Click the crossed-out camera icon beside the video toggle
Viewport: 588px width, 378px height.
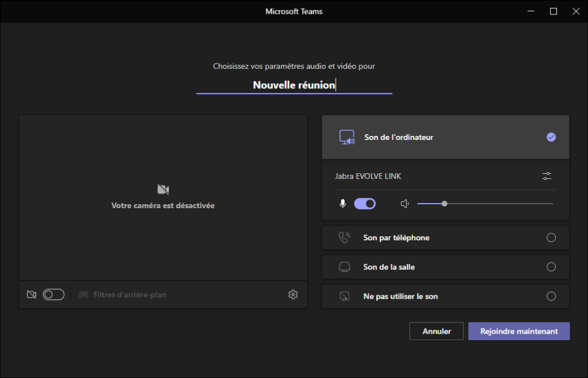point(32,294)
